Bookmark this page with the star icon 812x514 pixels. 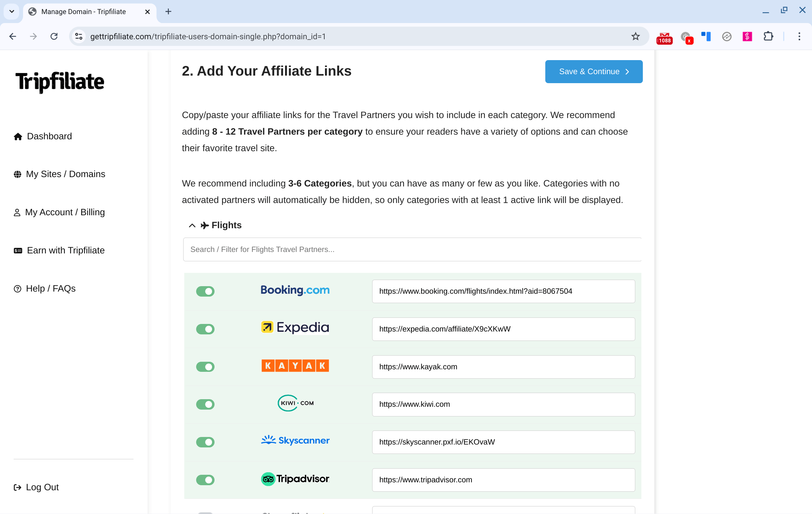coord(636,36)
